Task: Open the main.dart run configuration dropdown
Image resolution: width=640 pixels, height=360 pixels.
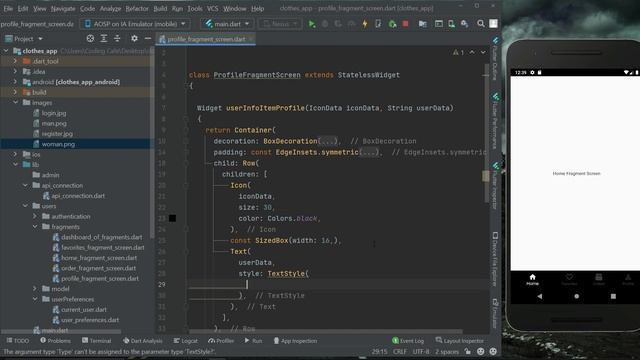Action: pos(227,24)
